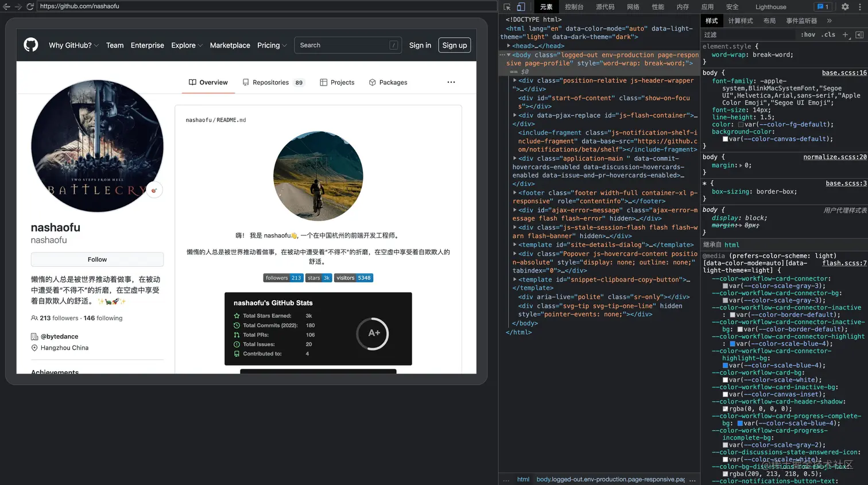This screenshot has height=485, width=868.
Task: Show more style pane tabs via chevrons
Action: click(830, 21)
